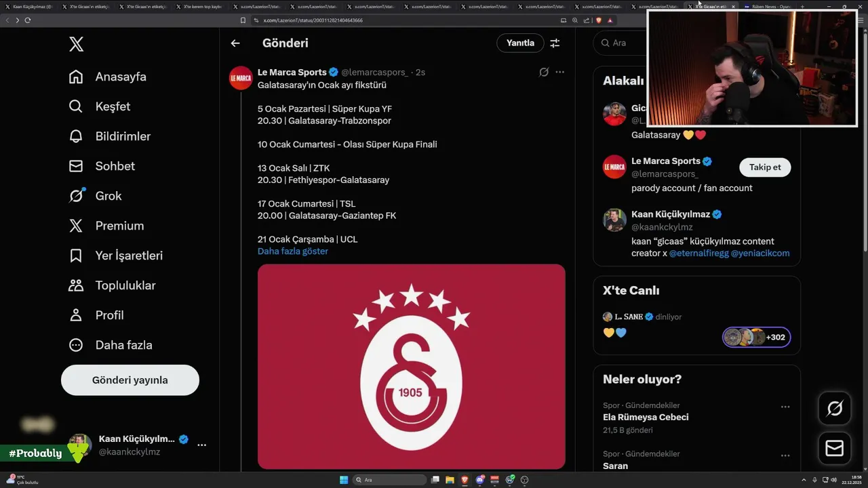The height and width of the screenshot is (488, 868).
Task: Open Keşfet search icon in sidebar
Action: (76, 106)
